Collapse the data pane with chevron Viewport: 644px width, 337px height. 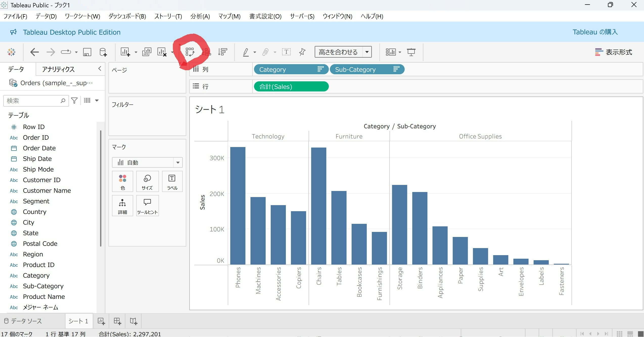coord(100,69)
